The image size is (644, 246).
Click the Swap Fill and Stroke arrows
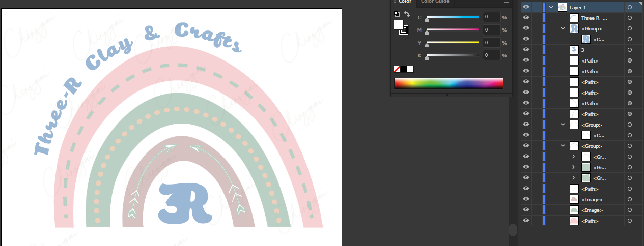click(406, 14)
